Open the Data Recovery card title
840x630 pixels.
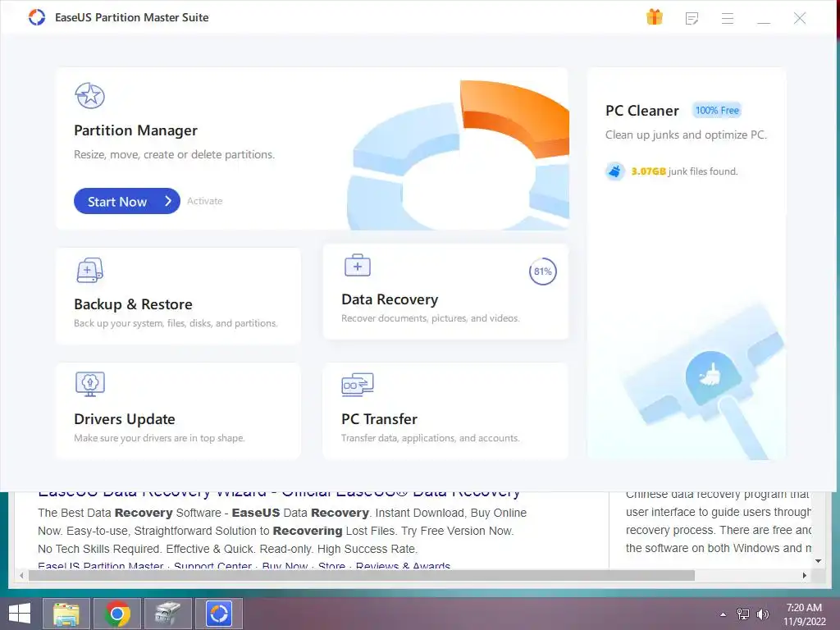pos(390,299)
